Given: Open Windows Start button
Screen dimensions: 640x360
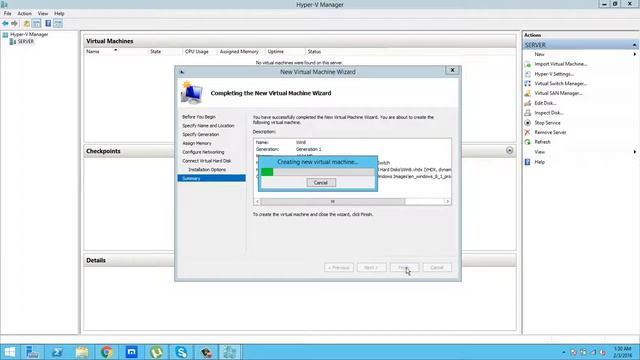Looking at the screenshot, I should click(x=9, y=352).
